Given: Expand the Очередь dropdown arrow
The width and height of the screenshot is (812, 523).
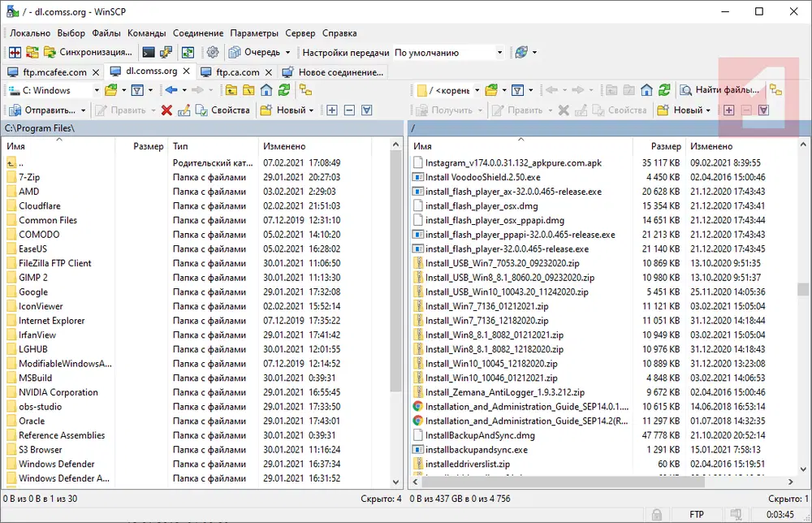Looking at the screenshot, I should point(288,52).
